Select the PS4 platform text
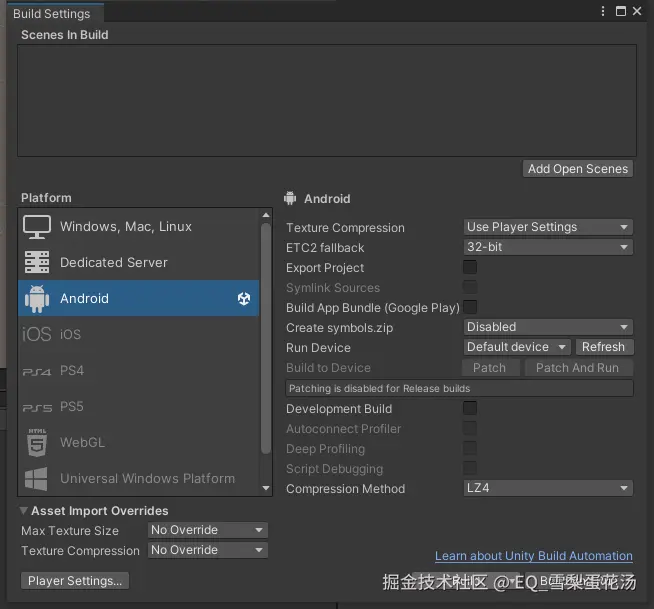Image resolution: width=654 pixels, height=609 pixels. pos(72,370)
